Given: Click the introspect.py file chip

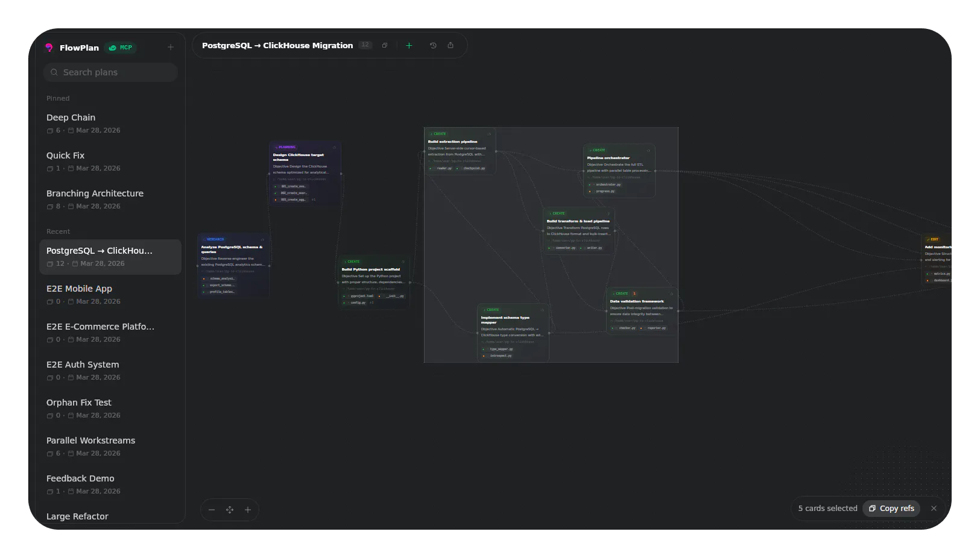Looking at the screenshot, I should (498, 356).
